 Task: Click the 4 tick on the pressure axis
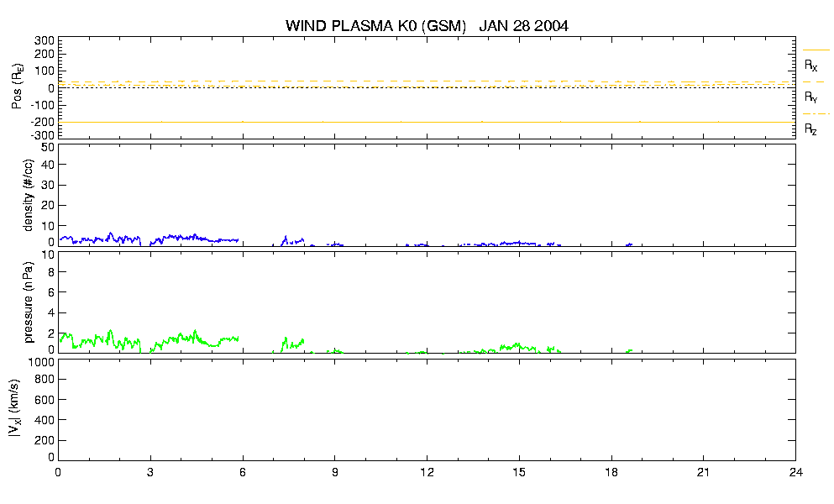[x=51, y=313]
